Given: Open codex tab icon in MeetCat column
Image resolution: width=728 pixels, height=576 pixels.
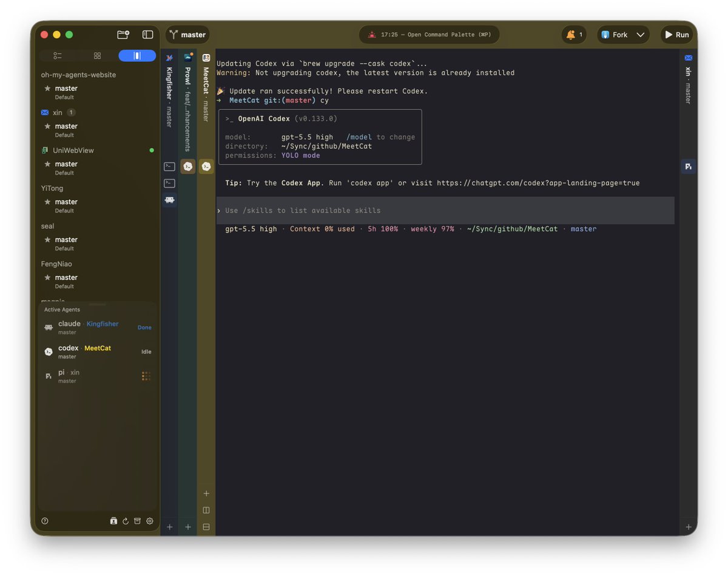Looking at the screenshot, I should [206, 166].
